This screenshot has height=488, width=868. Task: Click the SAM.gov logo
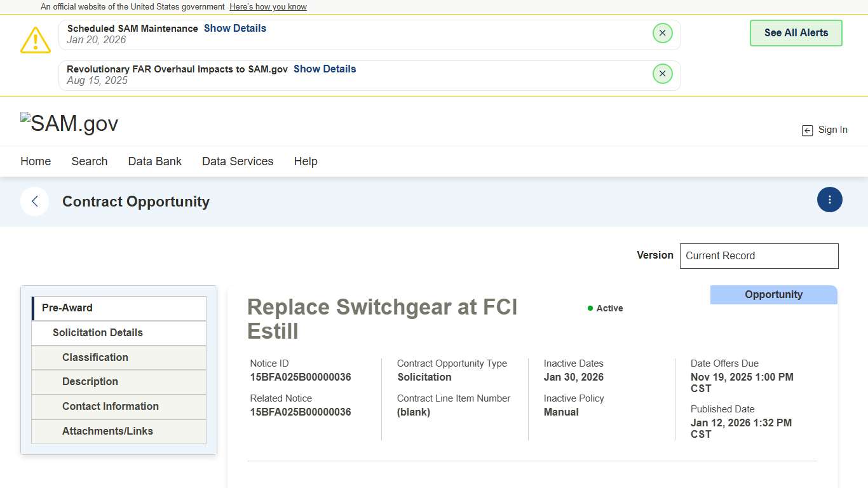tap(69, 123)
